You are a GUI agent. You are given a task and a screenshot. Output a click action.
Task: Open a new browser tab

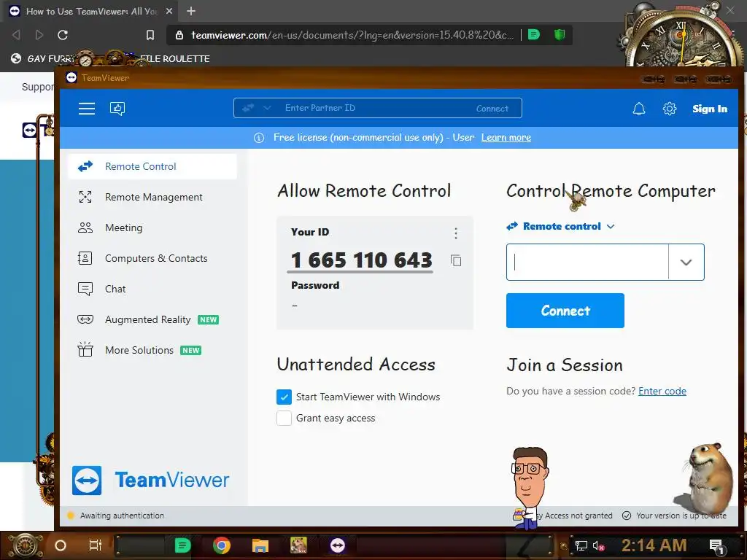tap(191, 11)
